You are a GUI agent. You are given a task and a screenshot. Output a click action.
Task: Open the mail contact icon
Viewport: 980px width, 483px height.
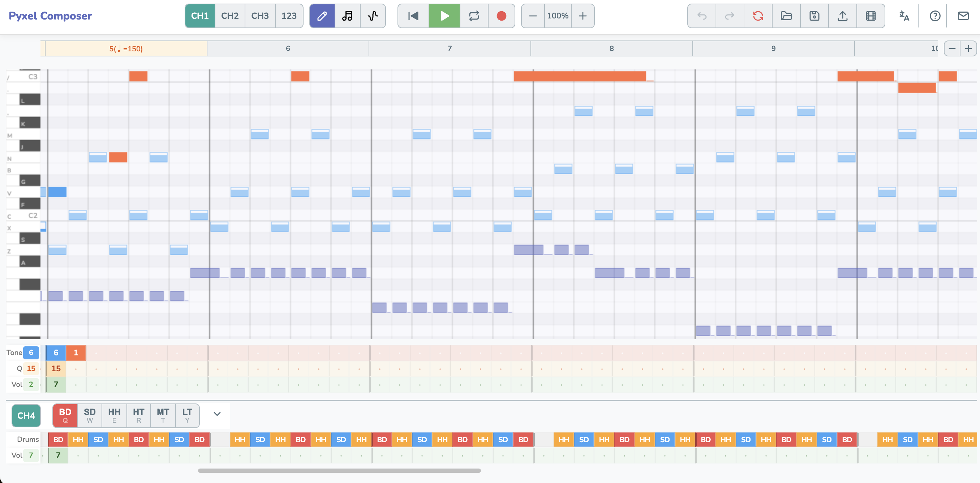pos(963,16)
